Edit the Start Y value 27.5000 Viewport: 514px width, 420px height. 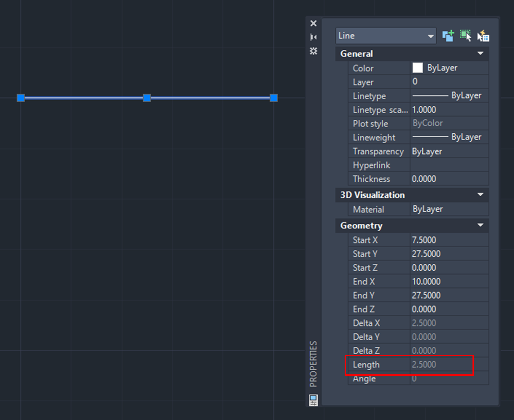point(449,254)
